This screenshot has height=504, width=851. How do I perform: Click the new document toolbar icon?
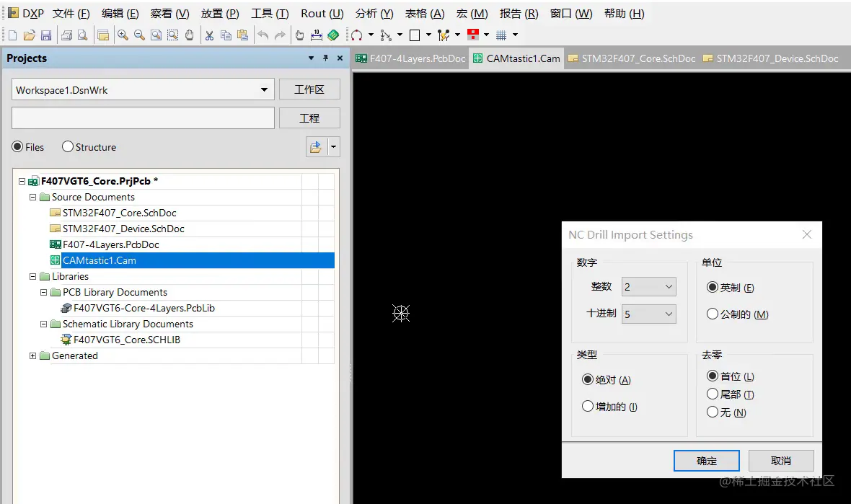click(x=12, y=35)
